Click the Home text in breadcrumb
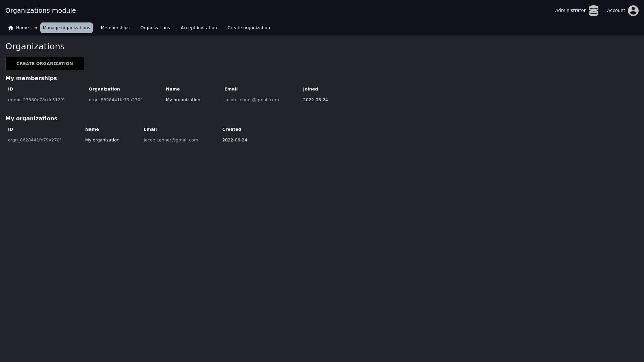Image resolution: width=644 pixels, height=362 pixels. click(22, 28)
